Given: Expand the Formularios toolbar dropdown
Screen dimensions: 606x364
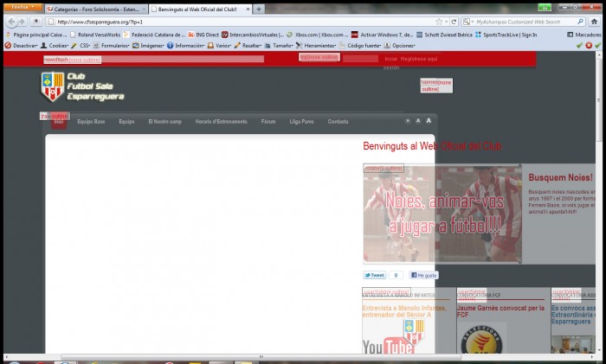Looking at the screenshot, I should [x=114, y=45].
